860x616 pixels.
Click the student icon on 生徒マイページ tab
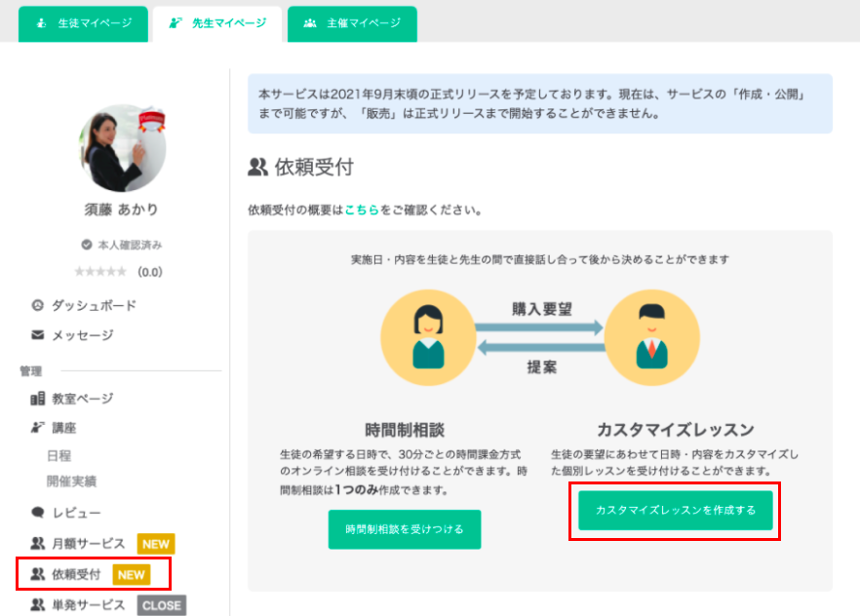(41, 23)
